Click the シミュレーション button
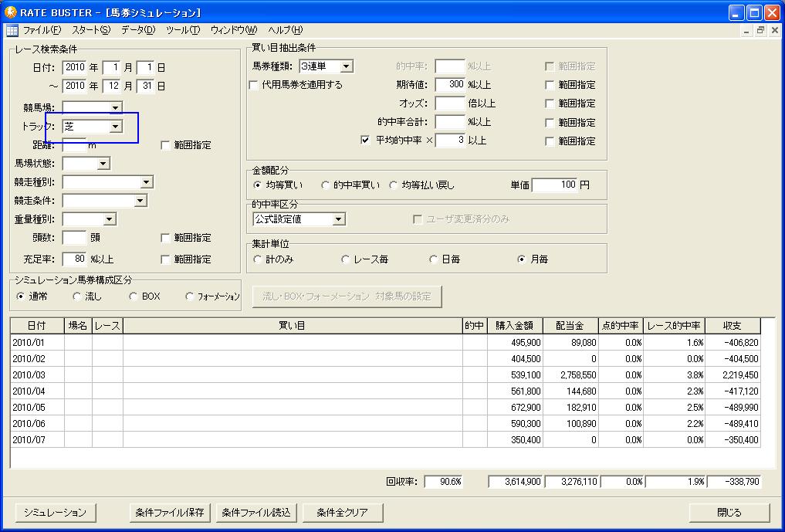 55,513
